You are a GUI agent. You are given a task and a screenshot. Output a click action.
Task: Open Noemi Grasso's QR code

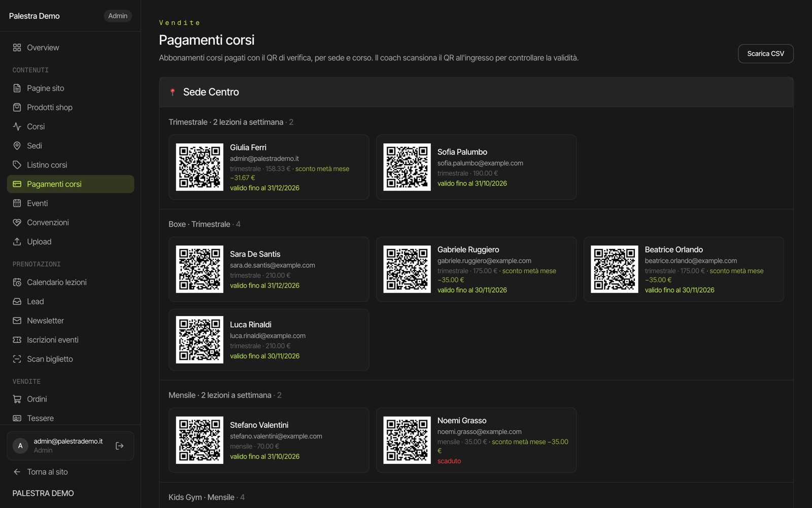click(407, 440)
